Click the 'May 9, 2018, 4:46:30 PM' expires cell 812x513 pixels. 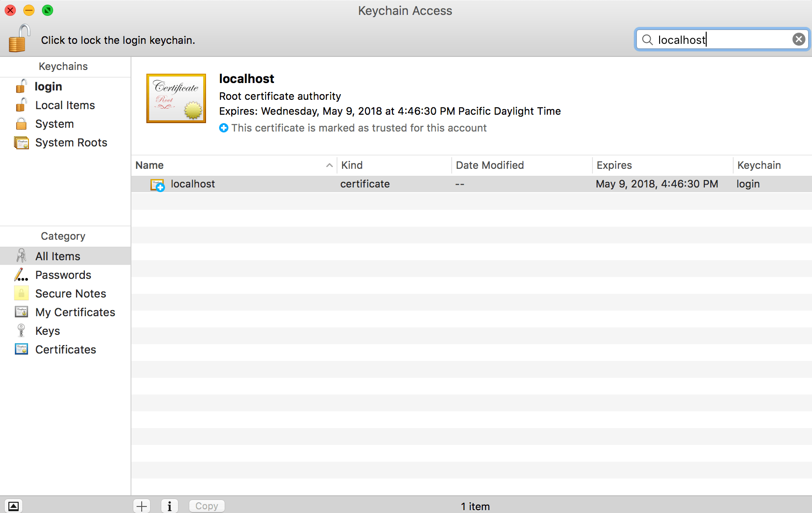point(657,184)
